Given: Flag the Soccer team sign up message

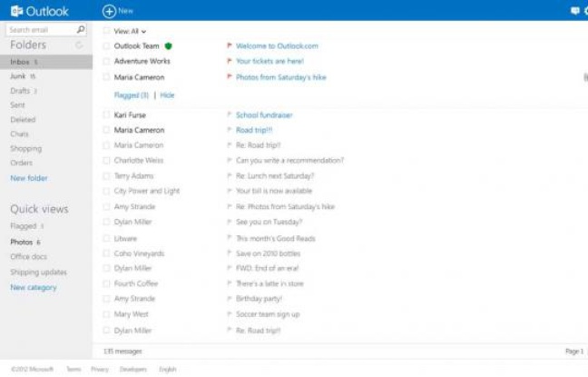Looking at the screenshot, I should (230, 314).
